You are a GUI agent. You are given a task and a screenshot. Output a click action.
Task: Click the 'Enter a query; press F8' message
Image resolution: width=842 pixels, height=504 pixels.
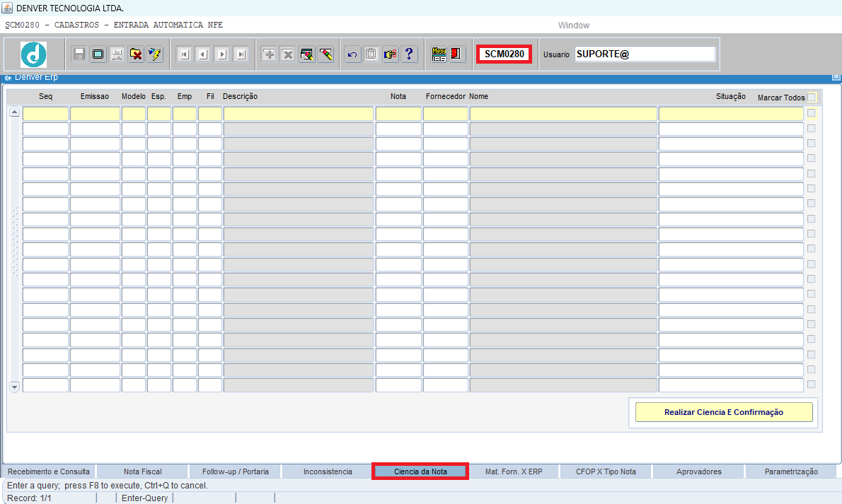[108, 485]
